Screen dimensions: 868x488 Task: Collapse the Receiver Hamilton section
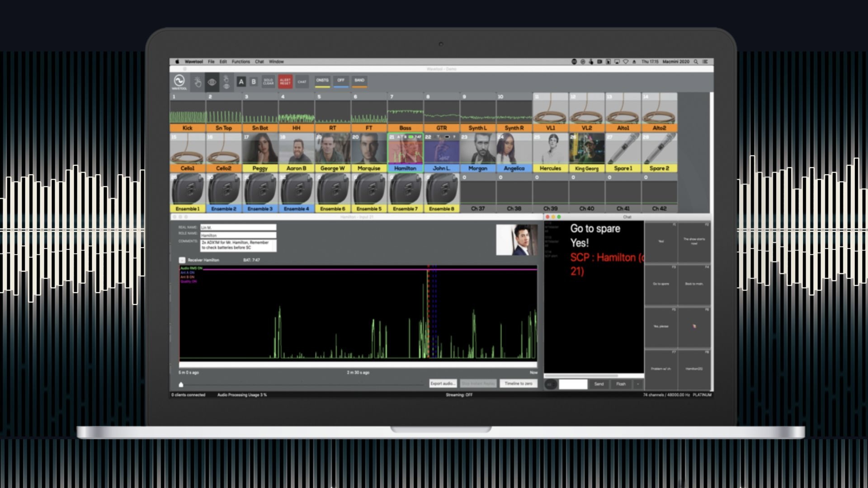(182, 260)
